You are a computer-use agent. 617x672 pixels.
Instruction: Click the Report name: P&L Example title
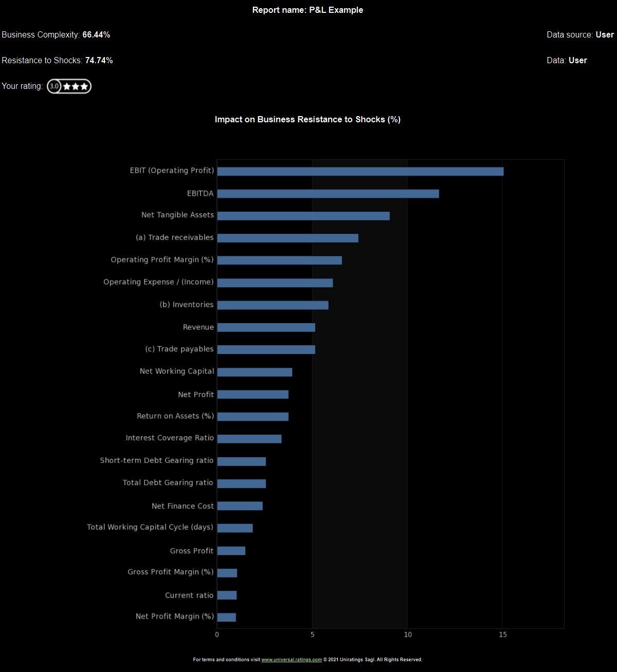tap(307, 10)
